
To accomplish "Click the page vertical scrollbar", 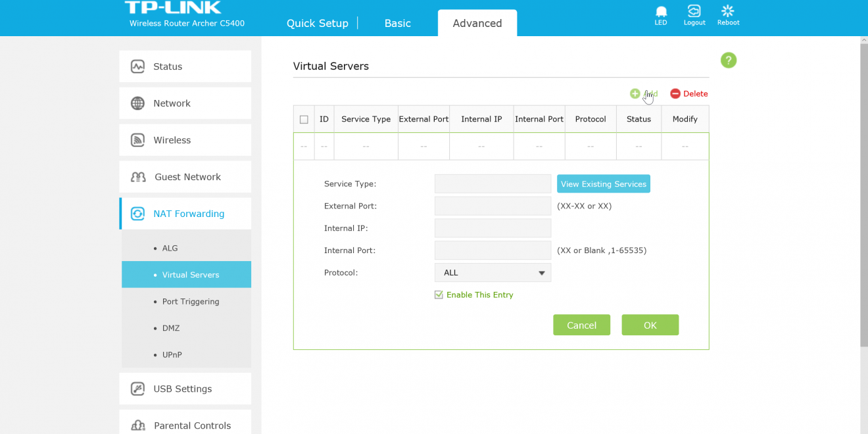I will (863, 197).
